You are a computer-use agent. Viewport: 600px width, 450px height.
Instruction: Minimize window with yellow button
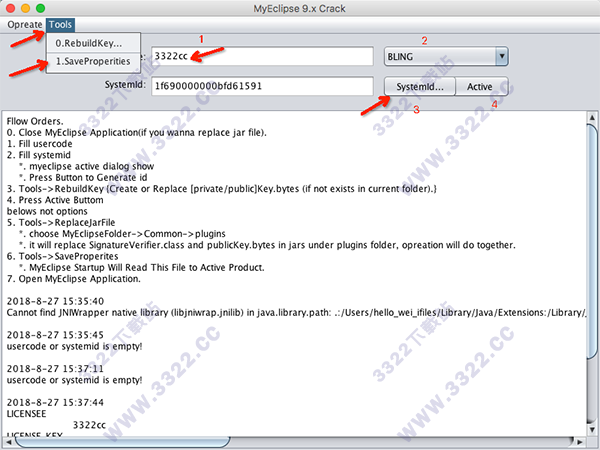(26, 8)
